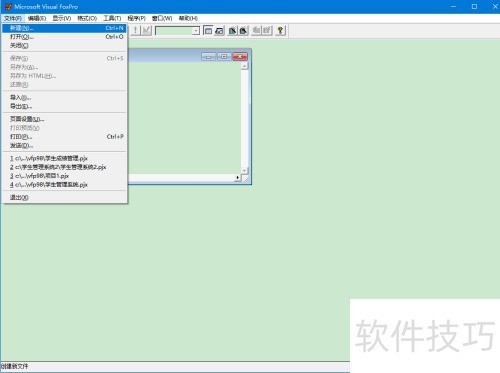Viewport: 500px width, 373px height.
Task: Choose 新建(N)... from File menu
Action: pyautogui.click(x=64, y=28)
